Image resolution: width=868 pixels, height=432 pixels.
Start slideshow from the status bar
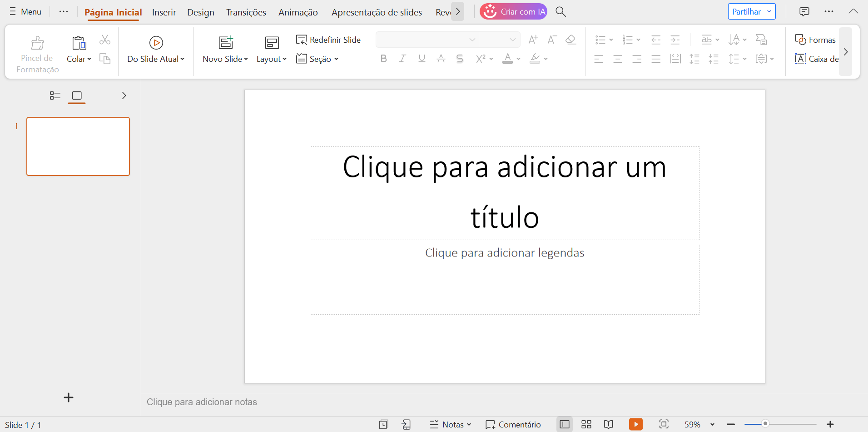635,424
